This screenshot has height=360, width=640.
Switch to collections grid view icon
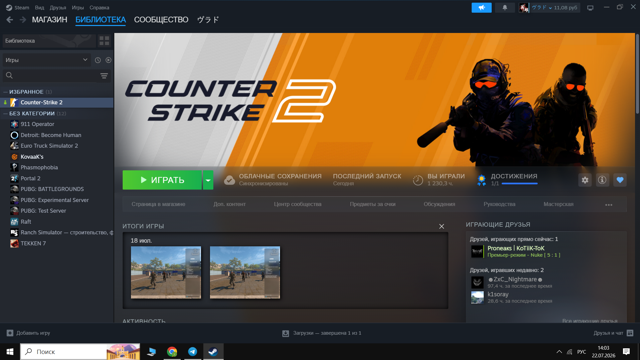104,41
